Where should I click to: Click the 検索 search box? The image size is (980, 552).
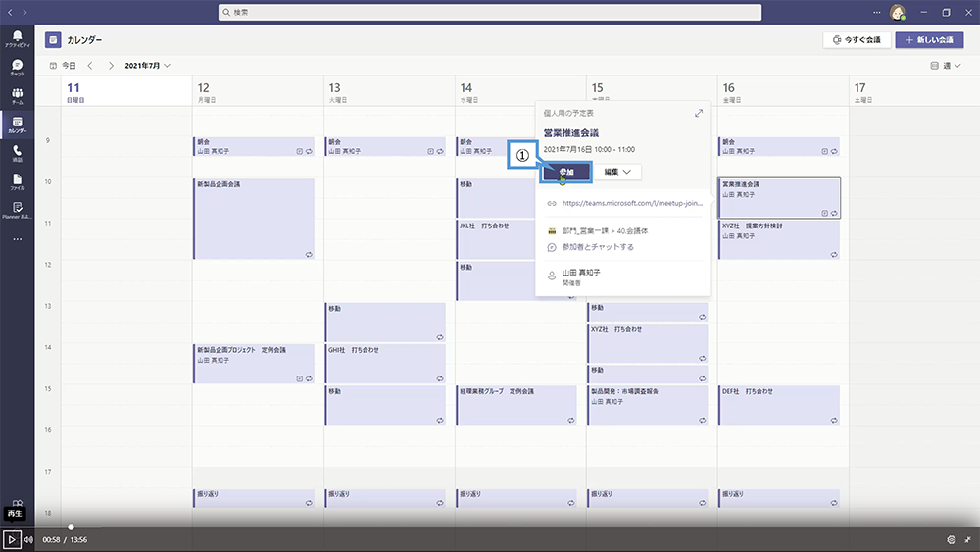point(490,12)
